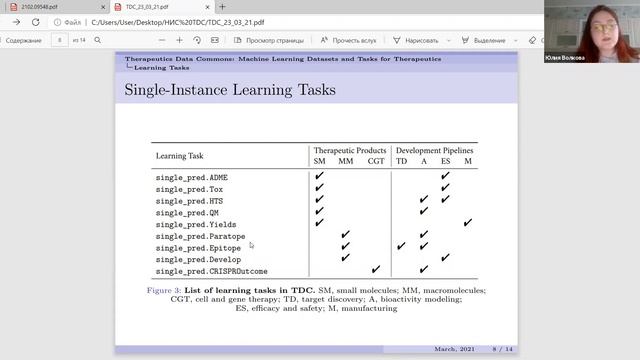Click the Figure 3 caption link

coord(164,291)
